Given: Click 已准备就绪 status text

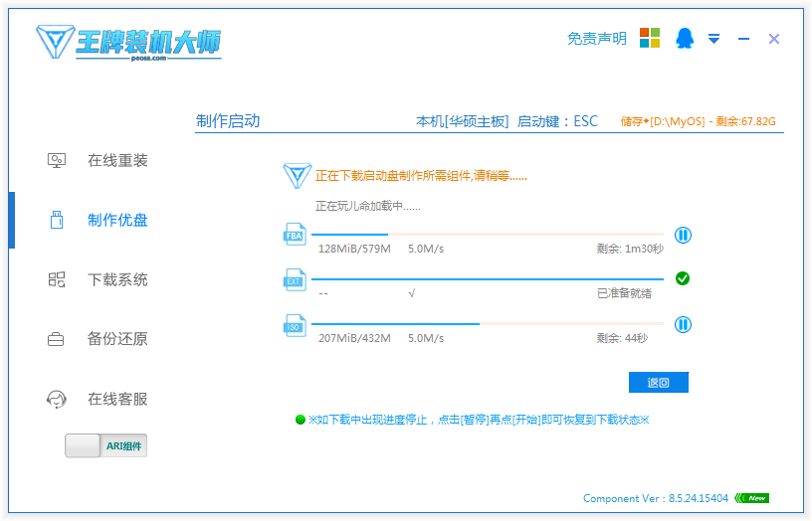Looking at the screenshot, I should [624, 293].
